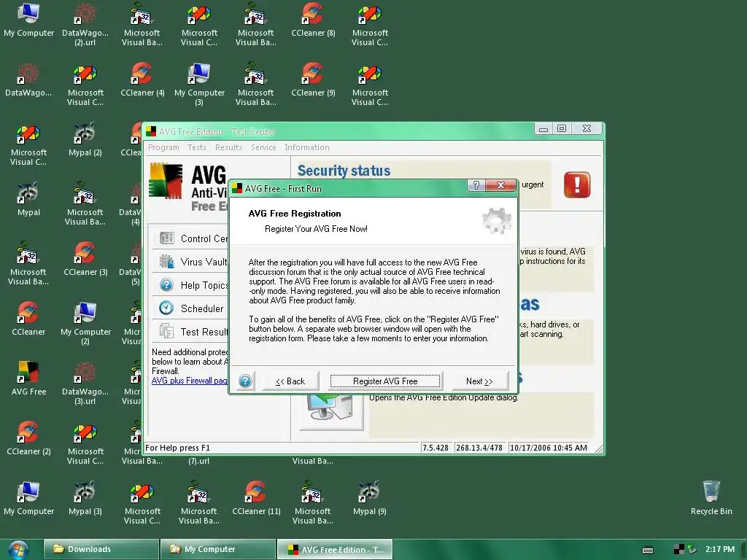
Task: Select the DataWago... (2).url desktop shortcut
Action: pyautogui.click(x=85, y=24)
